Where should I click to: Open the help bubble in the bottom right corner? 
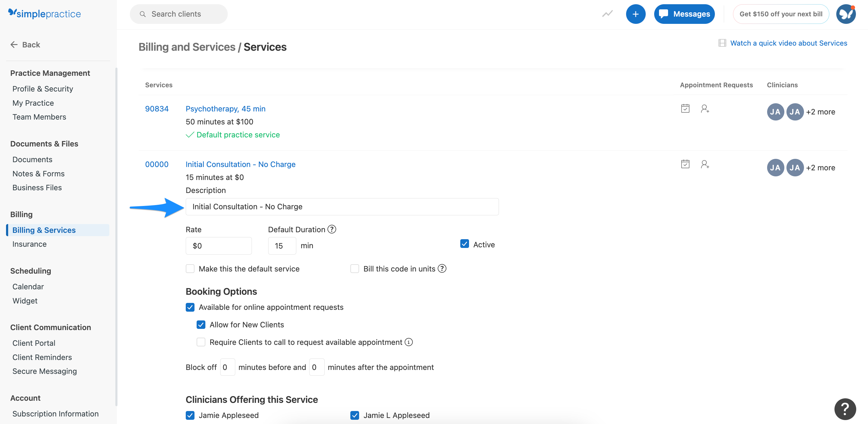point(845,409)
